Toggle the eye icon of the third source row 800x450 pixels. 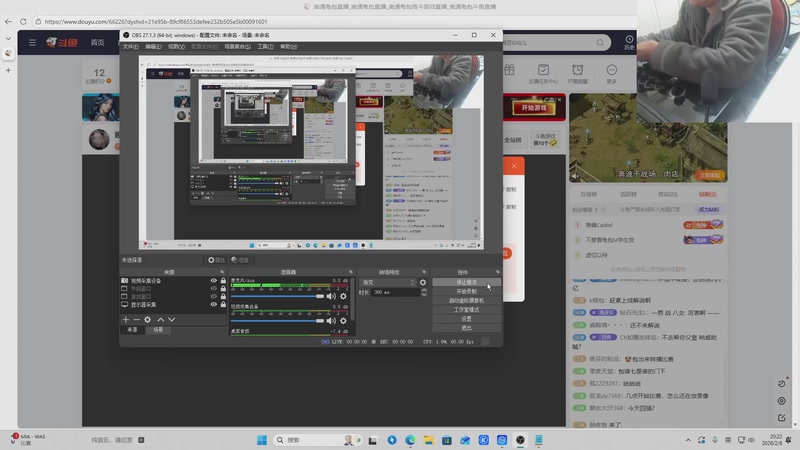(x=213, y=296)
